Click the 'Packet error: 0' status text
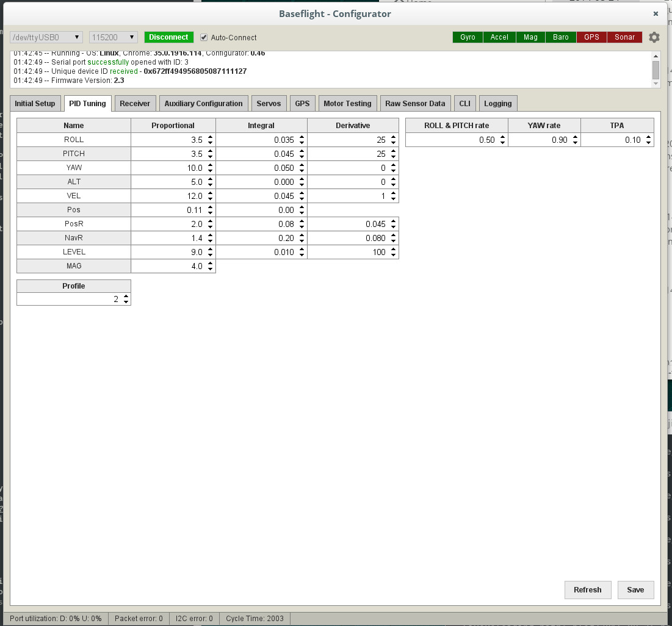Viewport: 672px width, 626px height. 139,618
